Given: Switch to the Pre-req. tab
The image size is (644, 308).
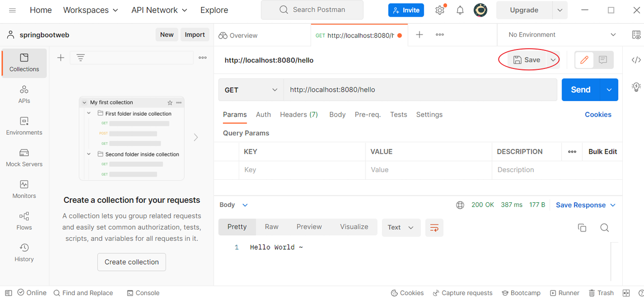Looking at the screenshot, I should 368,114.
